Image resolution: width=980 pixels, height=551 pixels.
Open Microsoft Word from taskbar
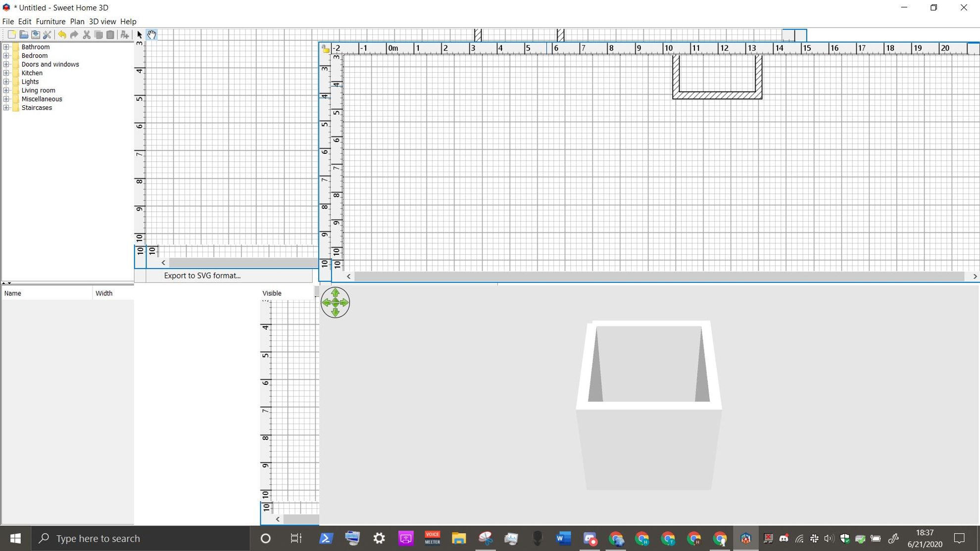point(563,538)
